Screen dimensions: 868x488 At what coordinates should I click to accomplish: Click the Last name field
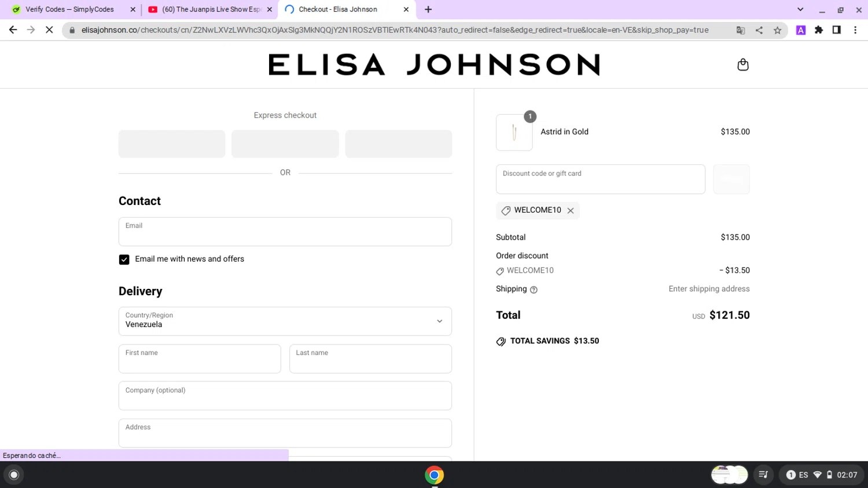(x=370, y=359)
